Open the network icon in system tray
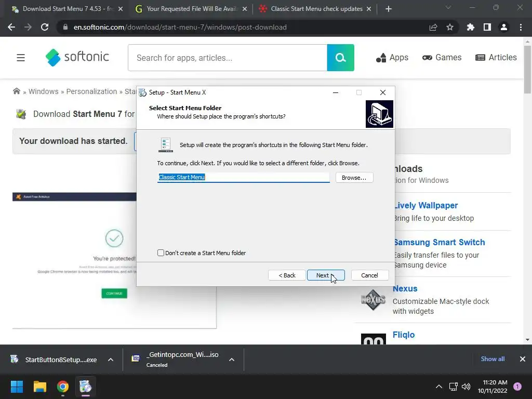Viewport: 532px width, 399px height. pos(453,387)
